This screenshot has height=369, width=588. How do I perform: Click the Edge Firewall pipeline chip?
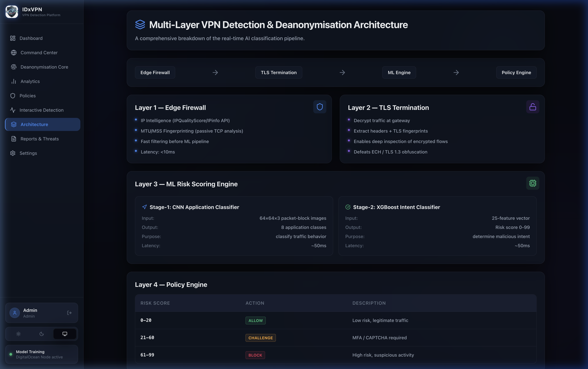click(155, 72)
